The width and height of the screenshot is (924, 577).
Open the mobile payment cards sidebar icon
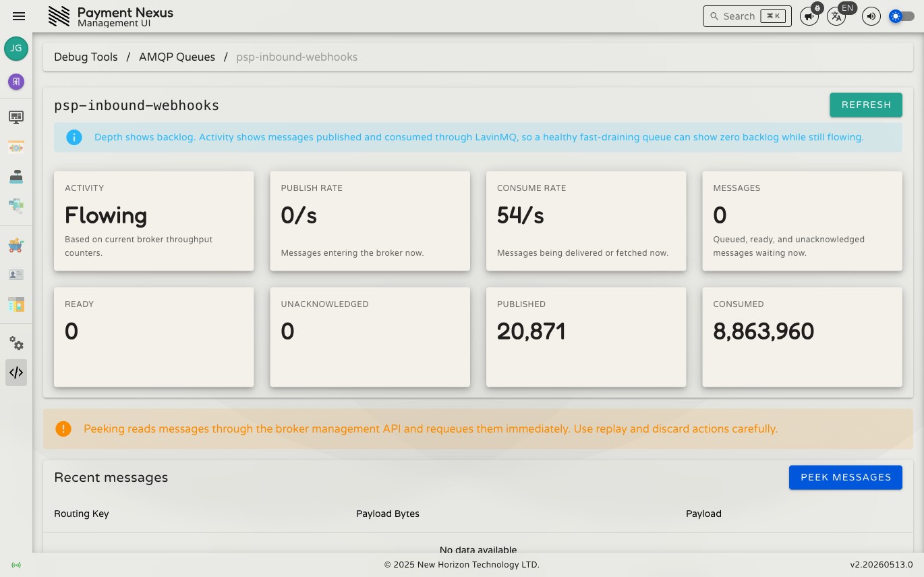pos(16,205)
